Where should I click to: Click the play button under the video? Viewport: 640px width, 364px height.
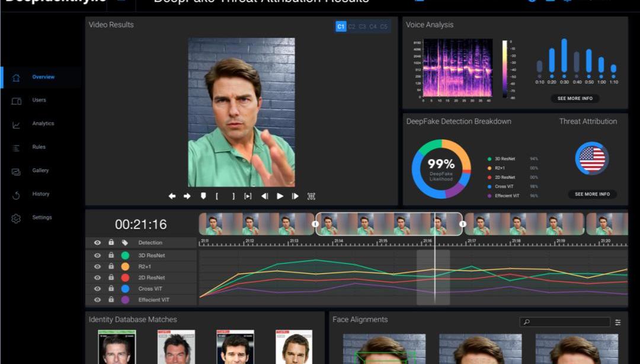click(280, 197)
